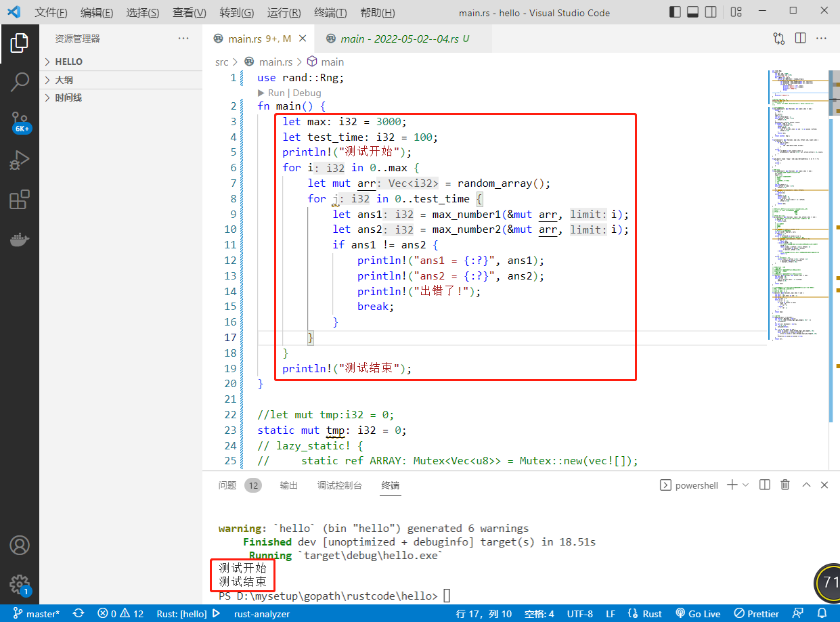Click the Accounts icon in activity bar

tap(19, 545)
